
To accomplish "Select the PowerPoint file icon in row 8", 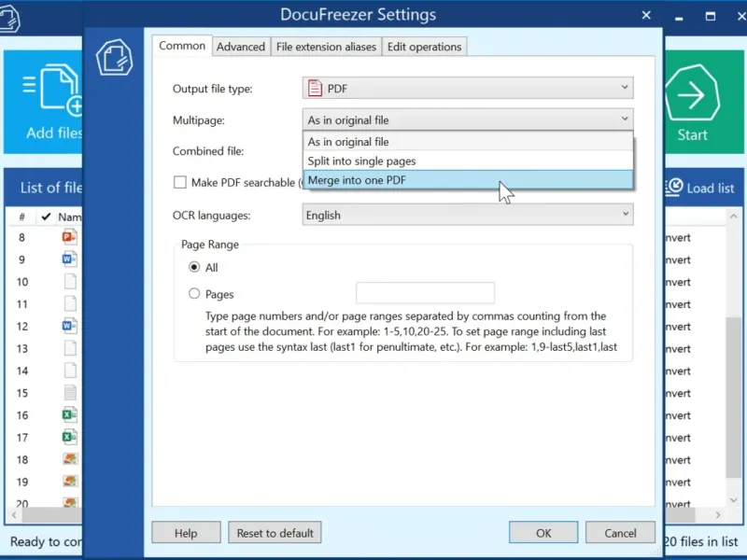I will pos(69,237).
